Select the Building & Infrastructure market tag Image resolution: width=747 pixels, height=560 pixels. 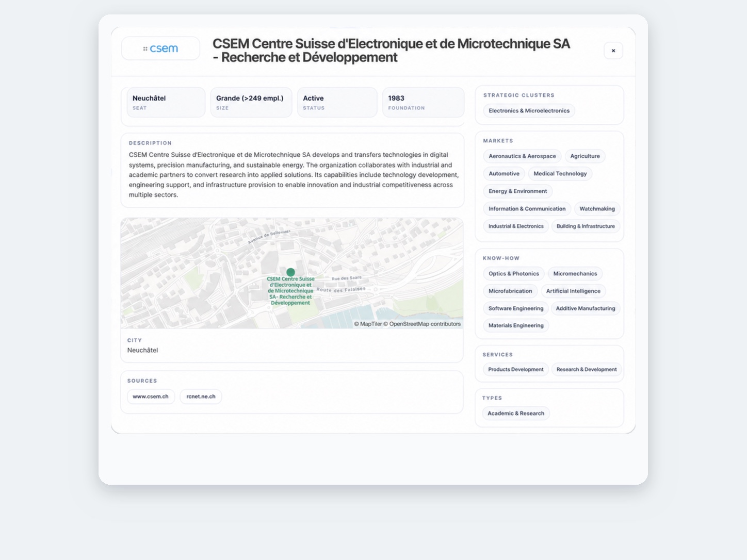[586, 226]
